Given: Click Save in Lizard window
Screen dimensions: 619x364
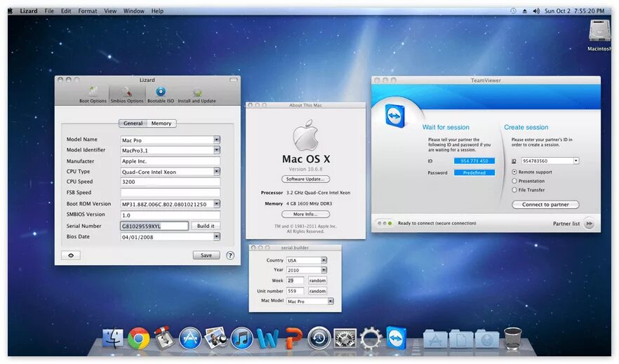Looking at the screenshot, I should 206,255.
